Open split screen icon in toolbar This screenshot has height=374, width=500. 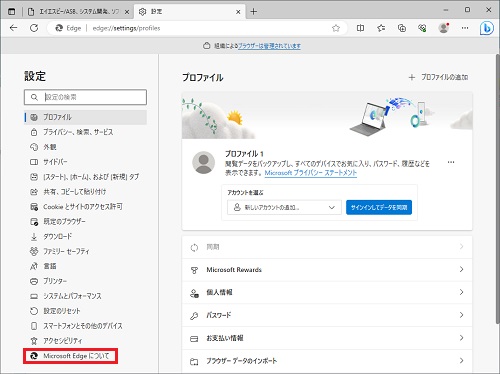(360, 28)
